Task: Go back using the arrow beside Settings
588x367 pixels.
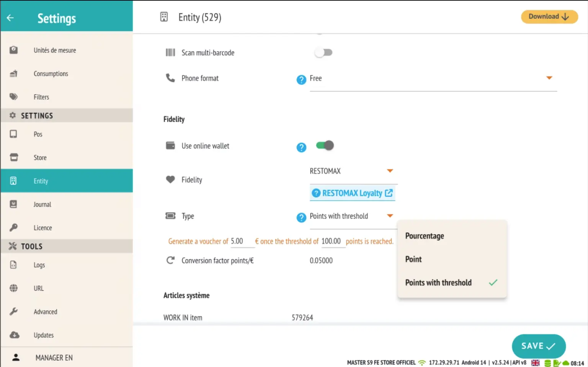Action: click(10, 18)
